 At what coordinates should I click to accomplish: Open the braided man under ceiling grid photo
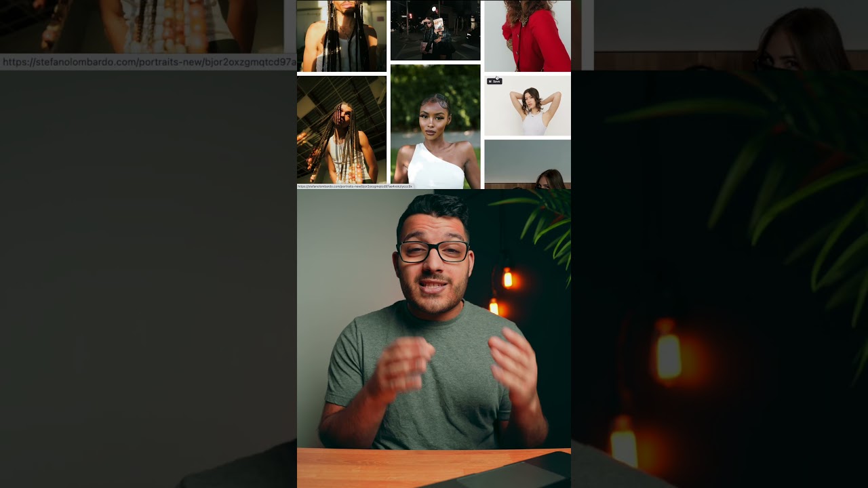pos(342,130)
